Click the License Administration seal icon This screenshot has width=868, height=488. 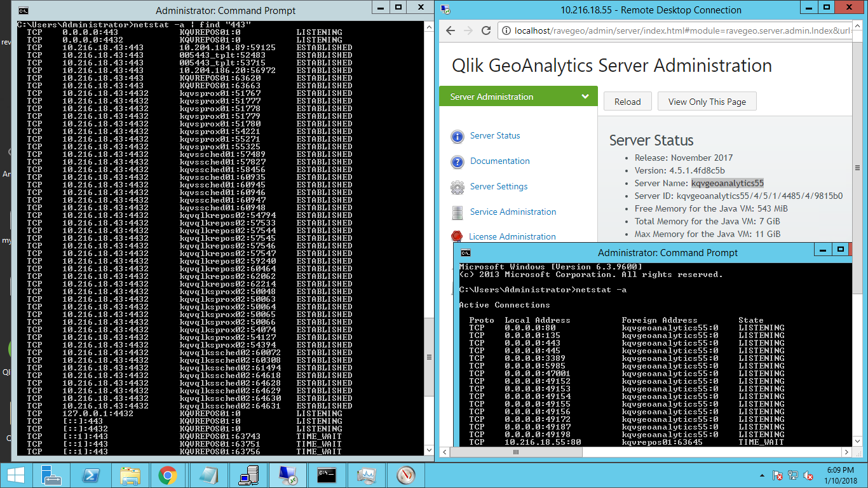pyautogui.click(x=457, y=236)
